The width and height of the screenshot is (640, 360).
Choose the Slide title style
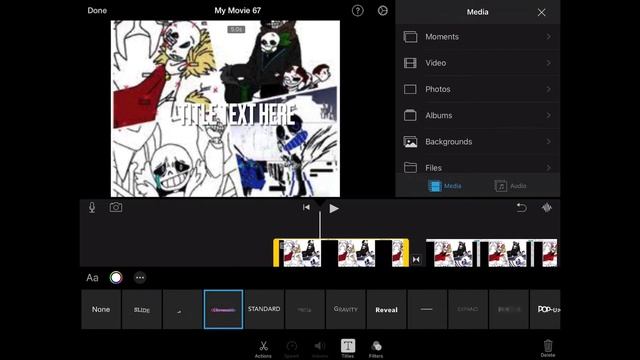[x=142, y=309]
